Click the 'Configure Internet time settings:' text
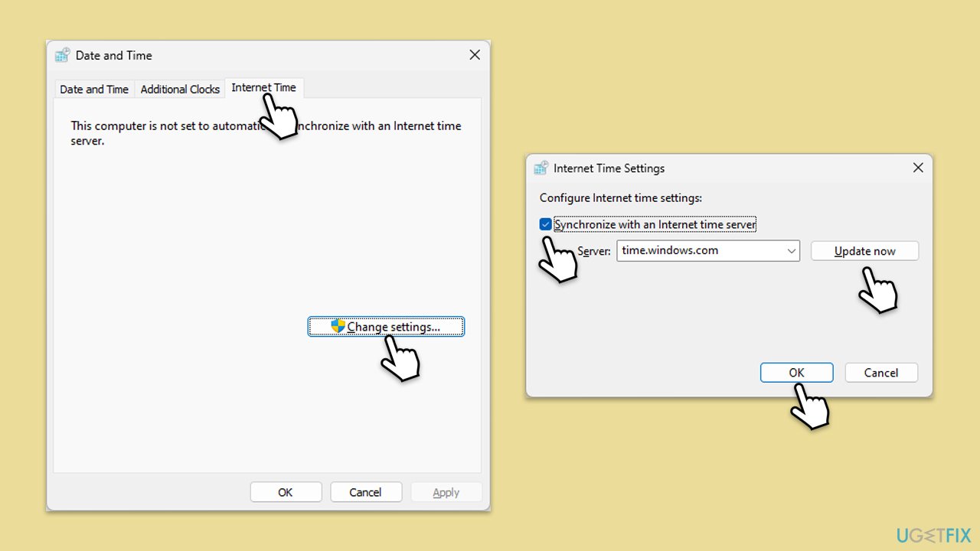980x551 pixels. [621, 197]
